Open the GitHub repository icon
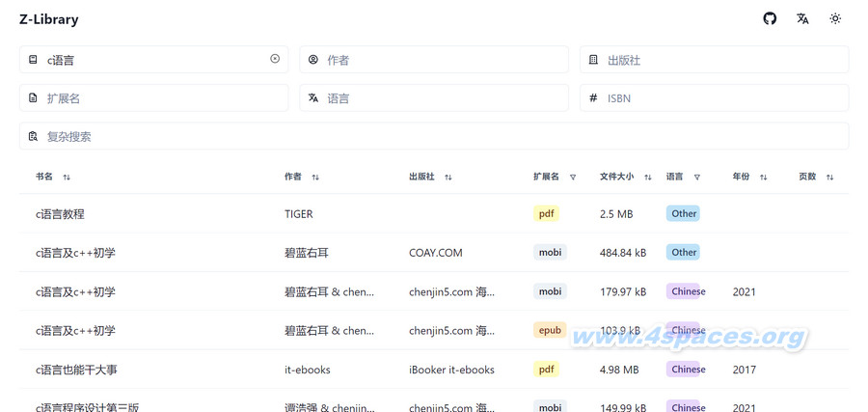 click(x=770, y=18)
